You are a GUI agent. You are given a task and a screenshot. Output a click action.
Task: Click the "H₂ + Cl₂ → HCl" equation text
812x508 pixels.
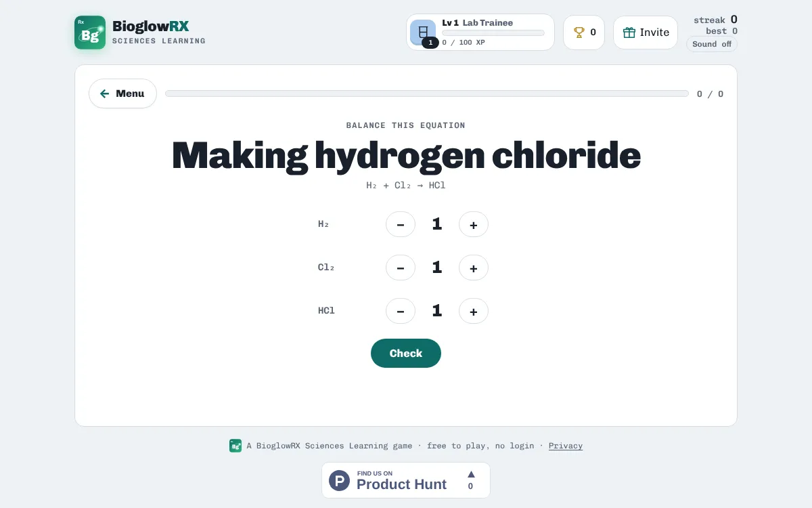(406, 186)
